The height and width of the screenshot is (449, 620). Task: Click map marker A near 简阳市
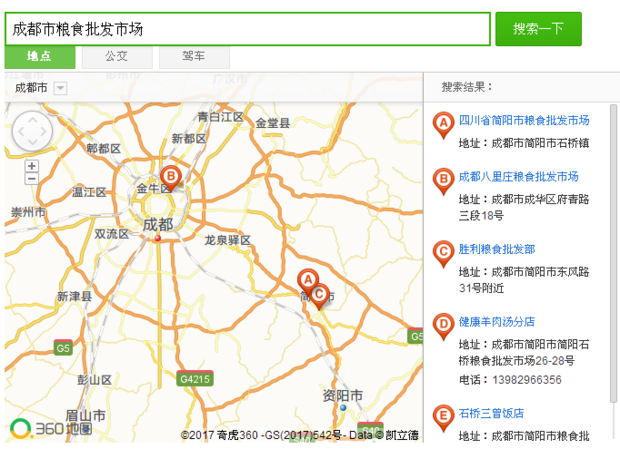[x=308, y=280]
